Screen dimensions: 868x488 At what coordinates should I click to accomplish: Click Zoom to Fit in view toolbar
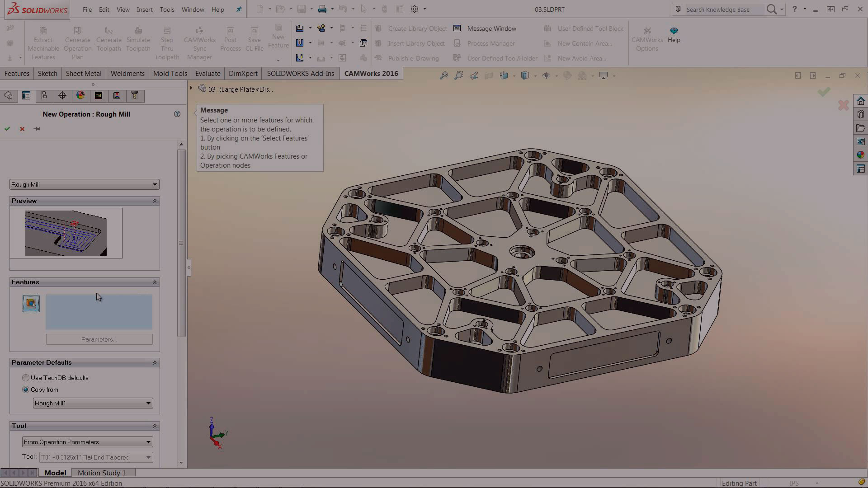444,75
